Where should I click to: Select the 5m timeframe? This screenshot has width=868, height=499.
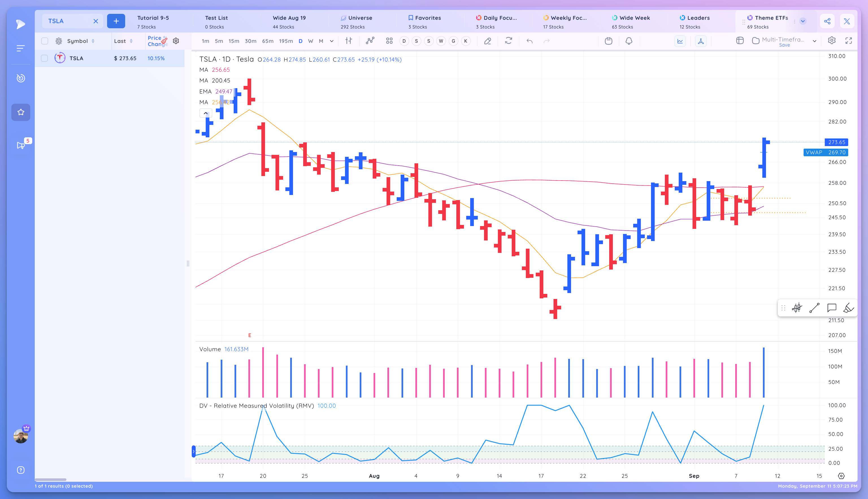pyautogui.click(x=219, y=41)
